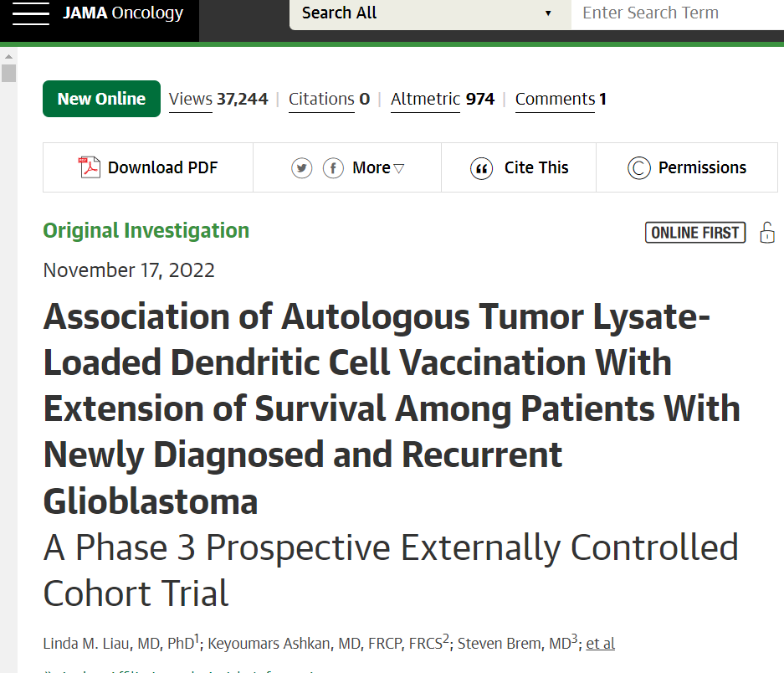784x673 pixels.
Task: Share article via Twitter icon
Action: (301, 168)
